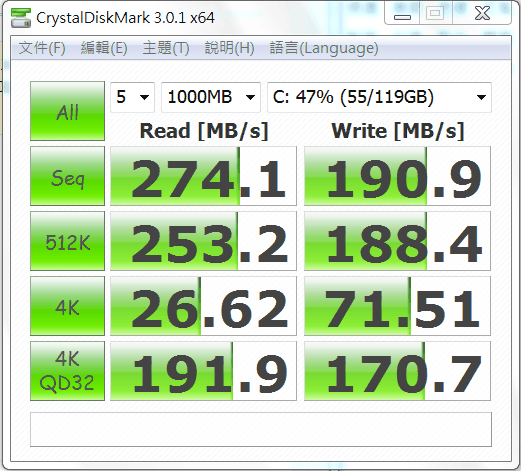The height and width of the screenshot is (471, 521).
Task: Click the CrystalDiskMark app icon in title bar
Action: coord(21,18)
